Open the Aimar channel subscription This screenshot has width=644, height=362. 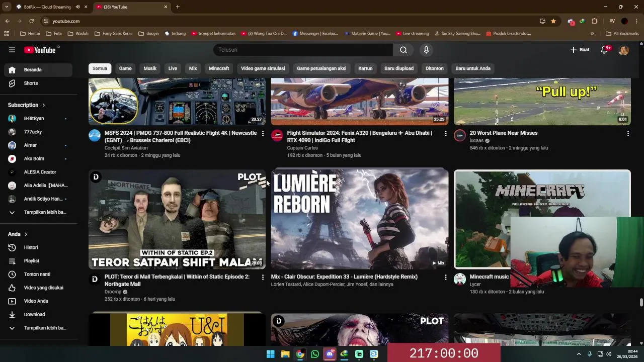[38, 145]
